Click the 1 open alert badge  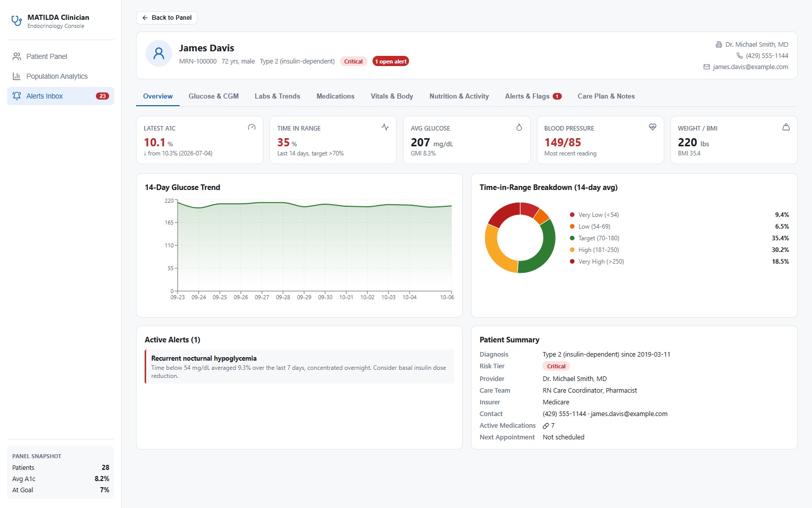coord(391,61)
